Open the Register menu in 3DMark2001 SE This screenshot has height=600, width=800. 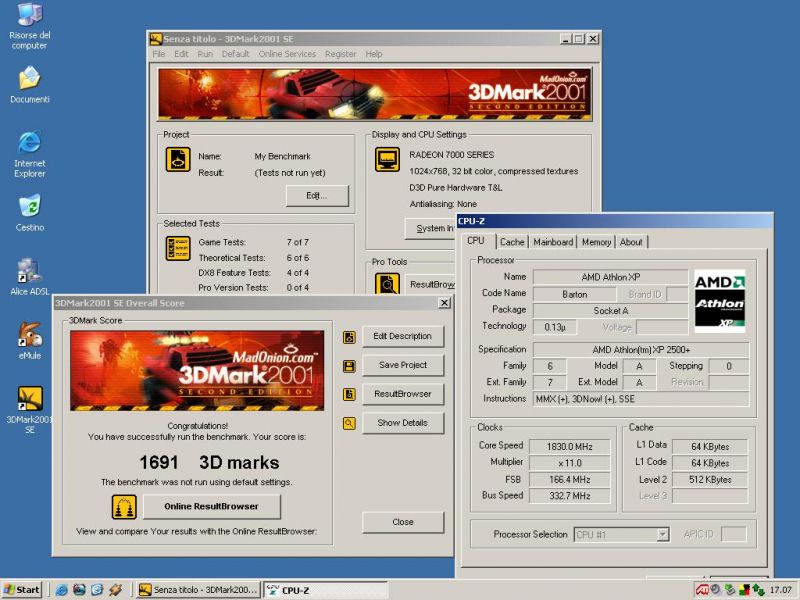(340, 54)
